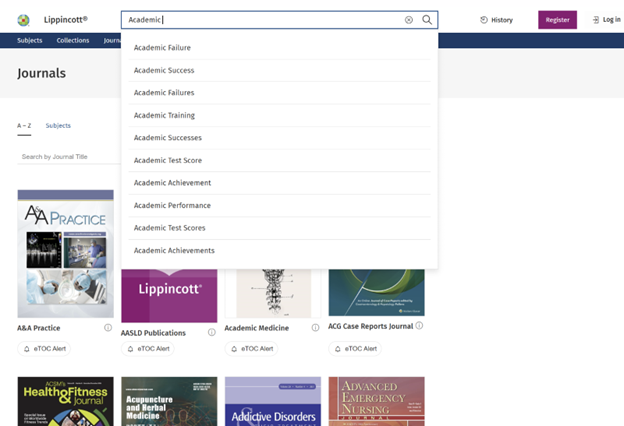
Task: Open the Subjects menu in navbar
Action: pos(30,41)
